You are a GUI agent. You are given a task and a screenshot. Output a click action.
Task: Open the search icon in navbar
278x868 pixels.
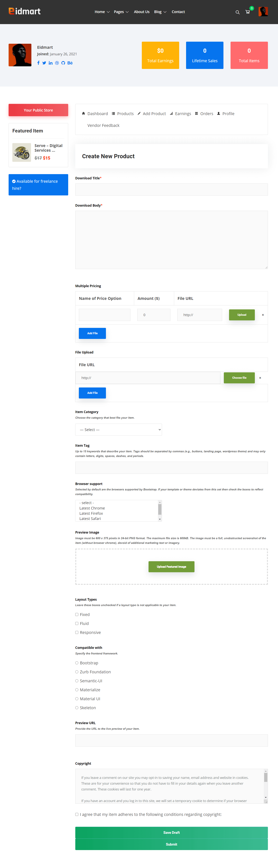click(x=238, y=12)
